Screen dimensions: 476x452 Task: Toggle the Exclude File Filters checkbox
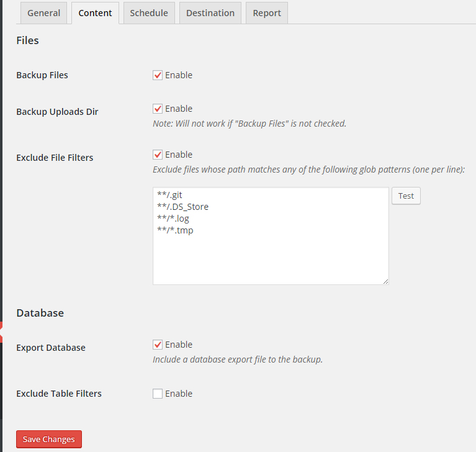[158, 155]
